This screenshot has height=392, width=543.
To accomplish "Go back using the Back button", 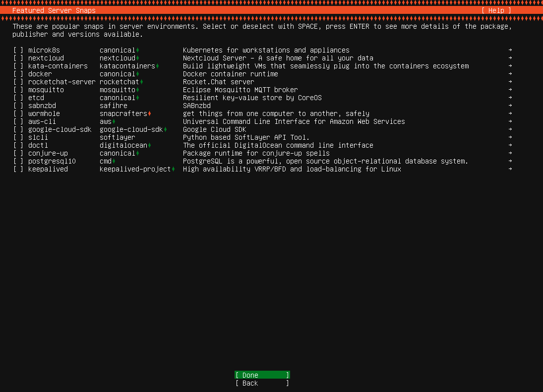I will 262,383.
